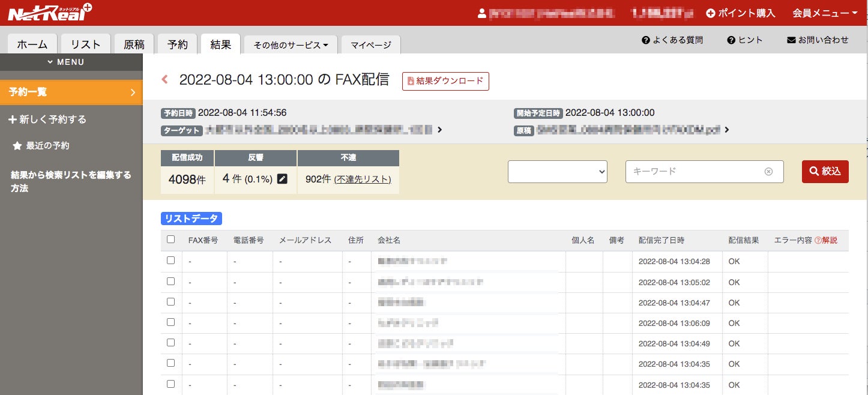Viewport: 868px width, 395px height.
Task: Click the 結果ダウンロード button
Action: [445, 81]
